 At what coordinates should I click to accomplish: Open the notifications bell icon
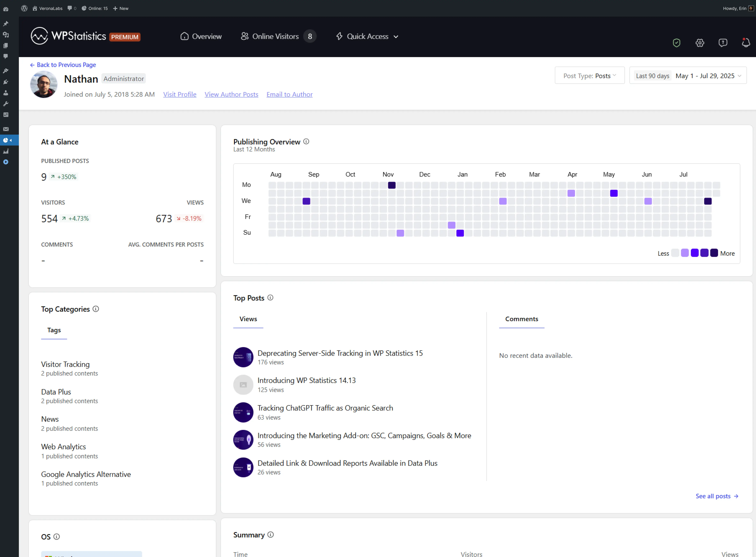(x=746, y=43)
